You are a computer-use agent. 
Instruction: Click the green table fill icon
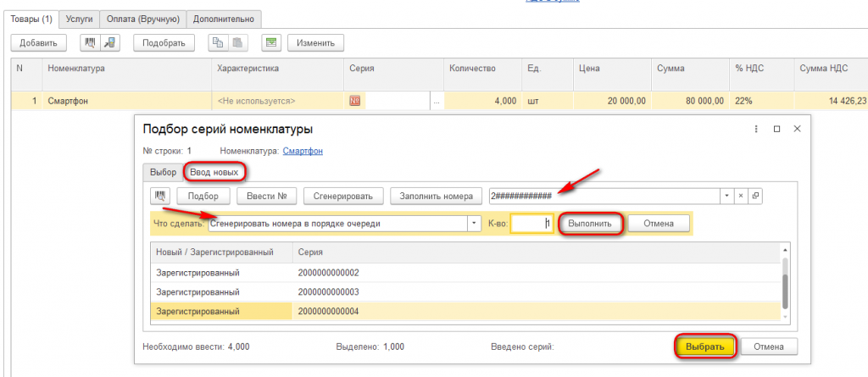(x=271, y=42)
